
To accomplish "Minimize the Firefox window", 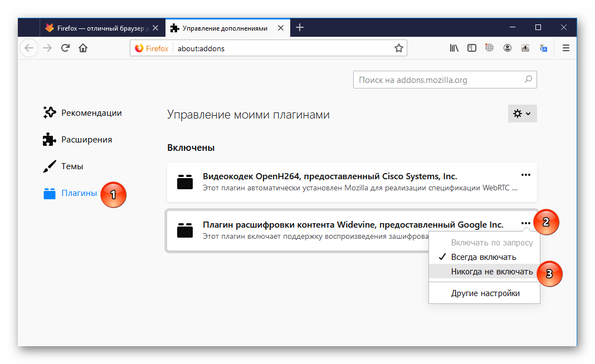I will pos(513,27).
